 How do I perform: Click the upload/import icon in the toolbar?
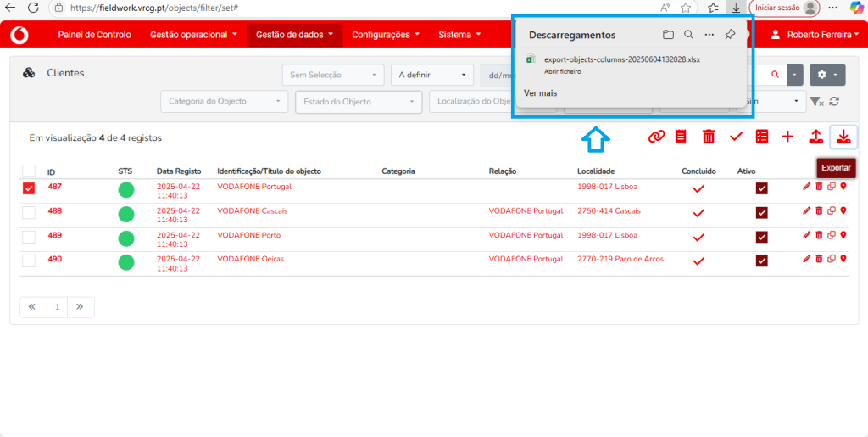(815, 137)
